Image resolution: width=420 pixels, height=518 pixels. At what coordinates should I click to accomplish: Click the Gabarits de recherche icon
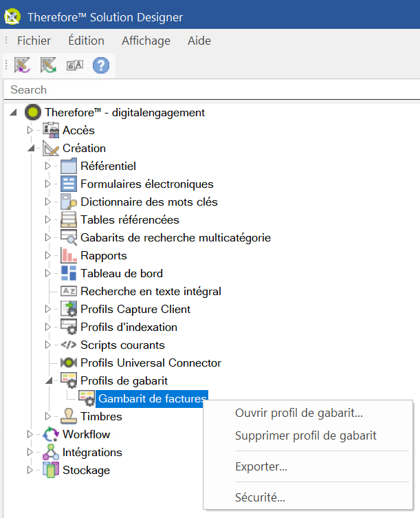pos(69,237)
